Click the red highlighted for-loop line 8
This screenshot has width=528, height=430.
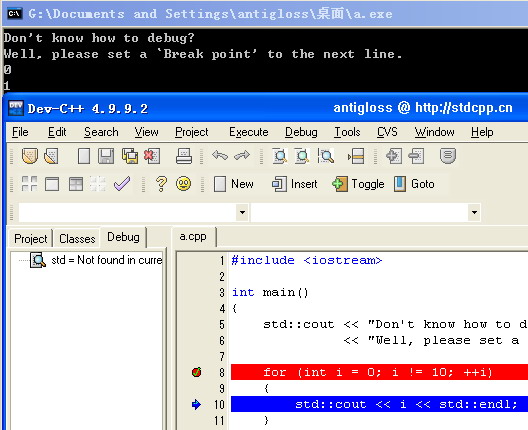pyautogui.click(x=379, y=372)
